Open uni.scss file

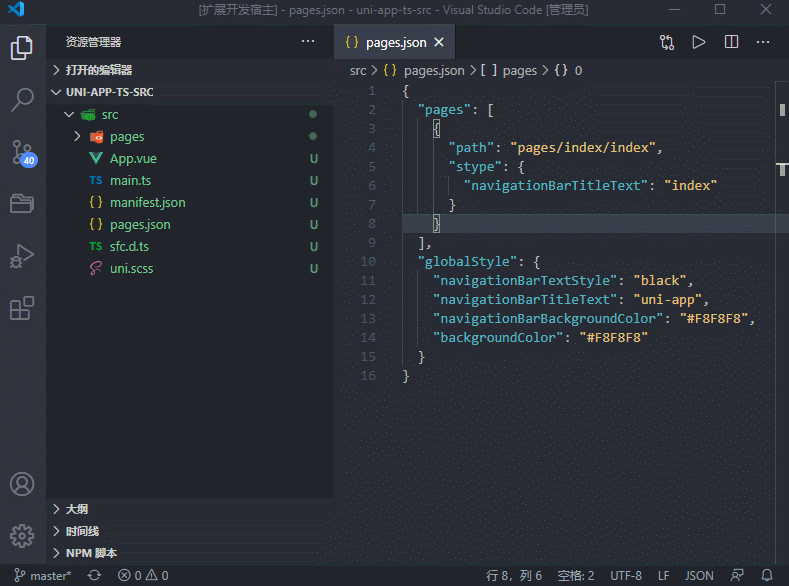click(x=191, y=269)
